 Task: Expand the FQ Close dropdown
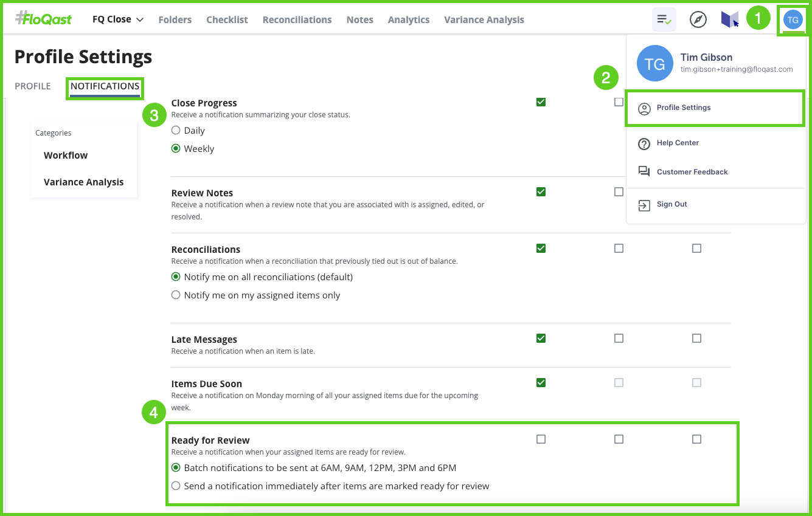tap(118, 19)
